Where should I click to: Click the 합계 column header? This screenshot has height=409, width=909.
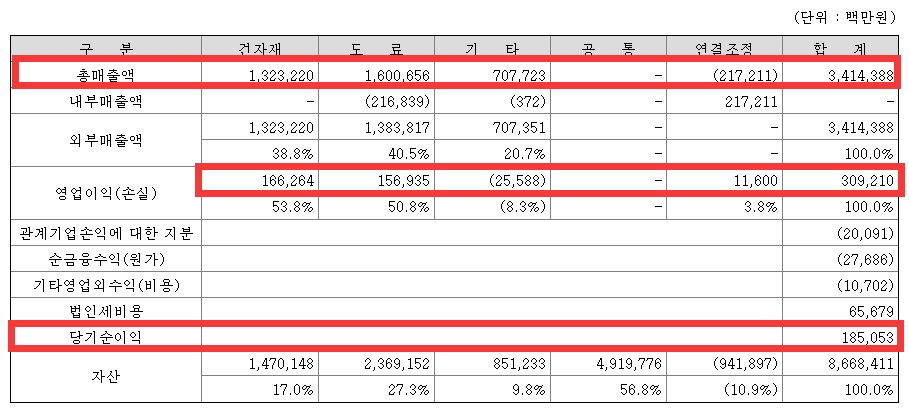pos(841,49)
